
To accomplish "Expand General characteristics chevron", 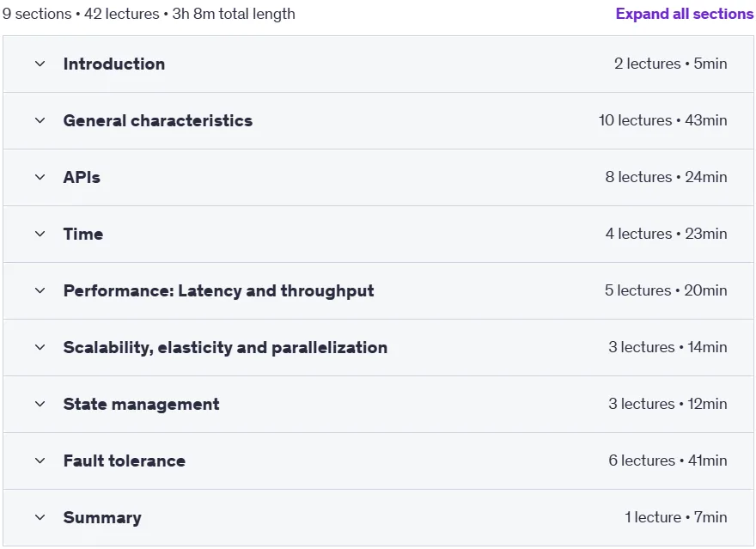I will tap(40, 120).
